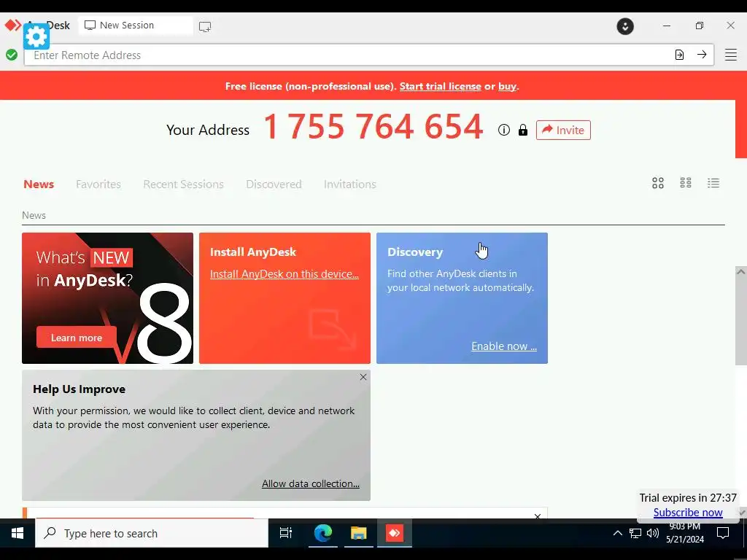The width and height of the screenshot is (747, 560).
Task: Open the Windows Start menu
Action: click(18, 533)
